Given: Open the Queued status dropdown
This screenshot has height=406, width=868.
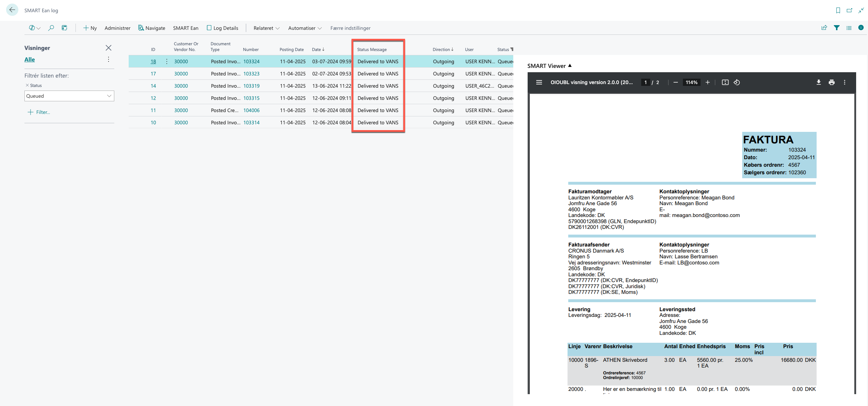Looking at the screenshot, I should pos(109,96).
